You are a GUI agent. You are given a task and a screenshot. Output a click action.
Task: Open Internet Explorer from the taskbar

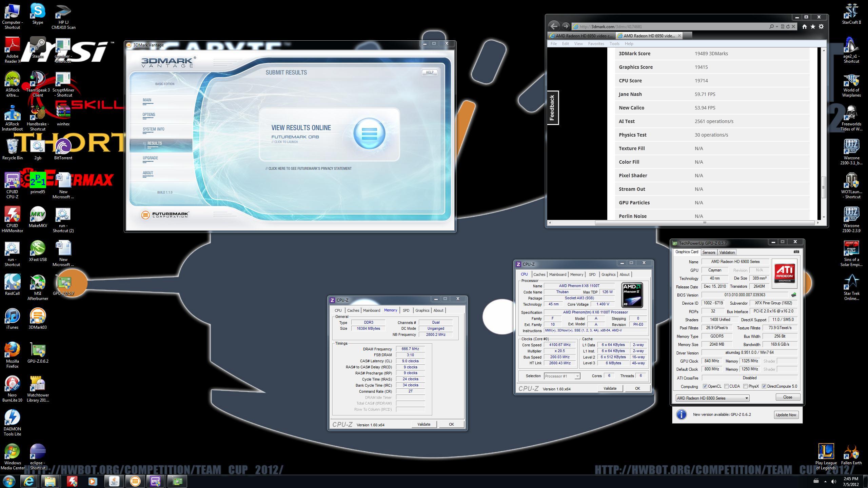coord(29,481)
